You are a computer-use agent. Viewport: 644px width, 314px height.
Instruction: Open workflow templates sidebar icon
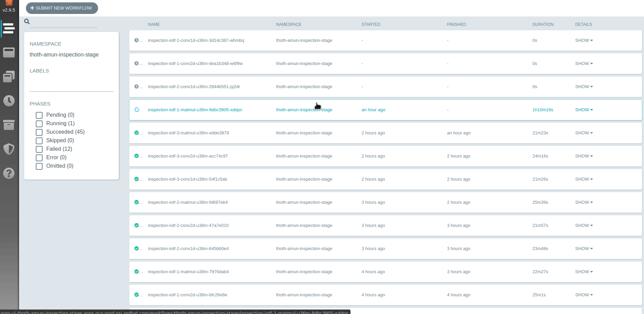(x=9, y=52)
